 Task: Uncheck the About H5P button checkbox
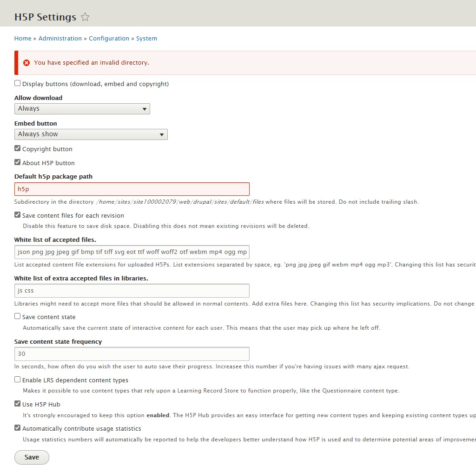pyautogui.click(x=18, y=162)
